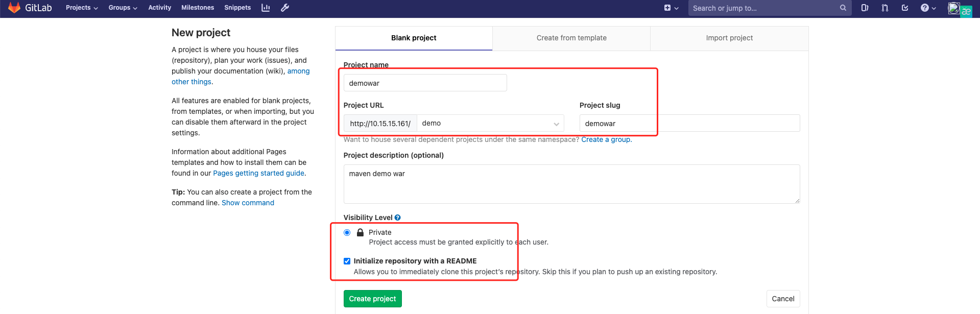Open the instance analytics chart icon
Screen dimensions: 980x314
[266, 8]
